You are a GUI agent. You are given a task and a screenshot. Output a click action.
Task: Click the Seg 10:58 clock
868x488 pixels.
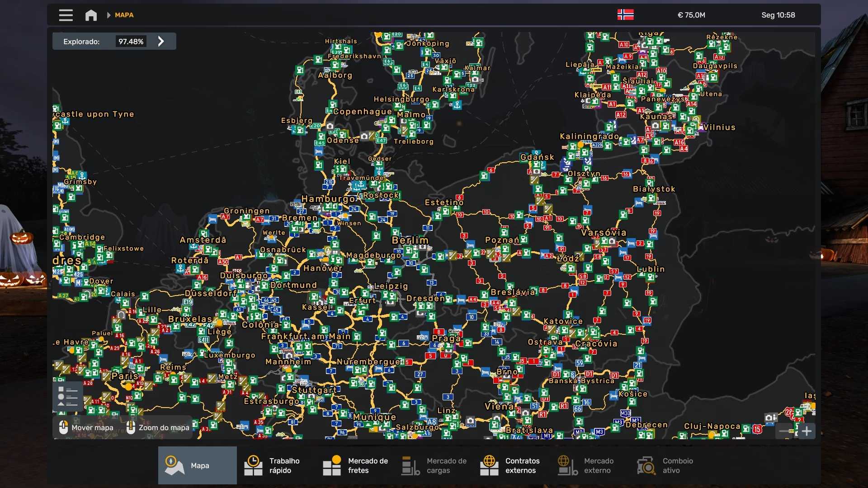[778, 15]
